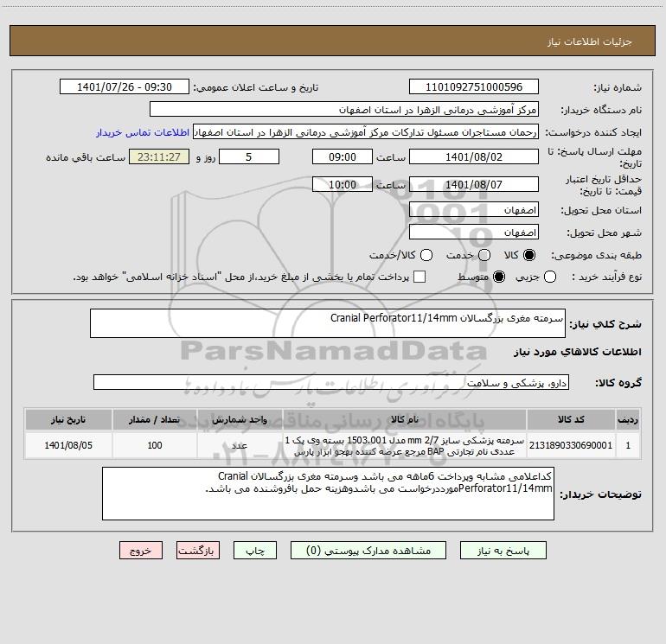Click the توضیحات خریدار label
Image resolution: width=666 pixels, height=644 pixels.
pos(600,494)
